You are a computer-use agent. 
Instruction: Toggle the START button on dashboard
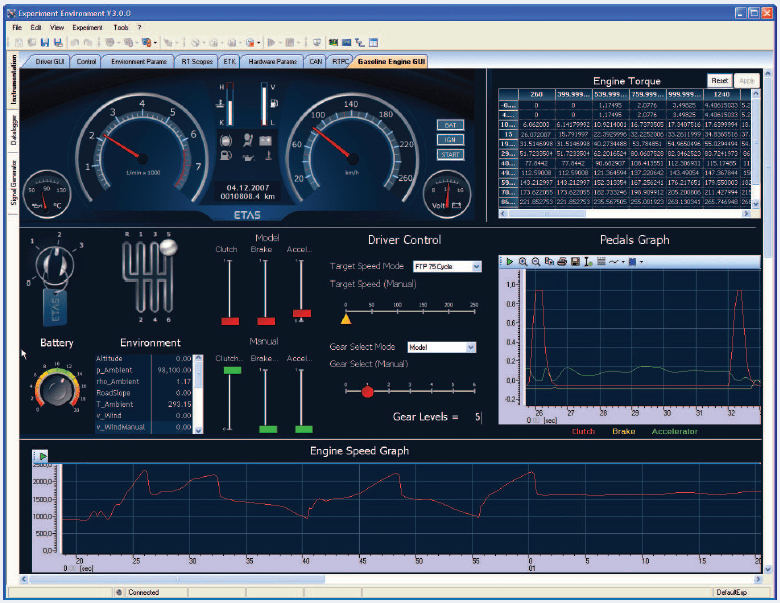[x=450, y=155]
